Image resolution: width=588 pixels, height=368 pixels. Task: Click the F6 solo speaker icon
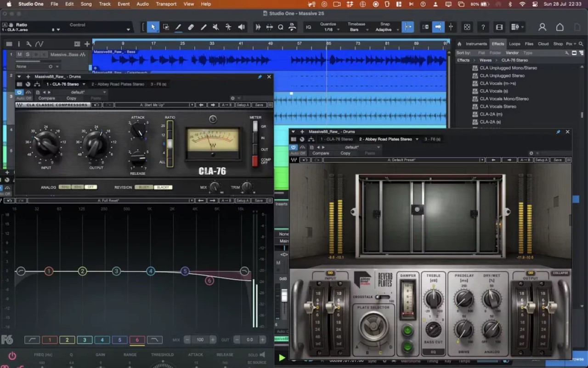[262, 355]
